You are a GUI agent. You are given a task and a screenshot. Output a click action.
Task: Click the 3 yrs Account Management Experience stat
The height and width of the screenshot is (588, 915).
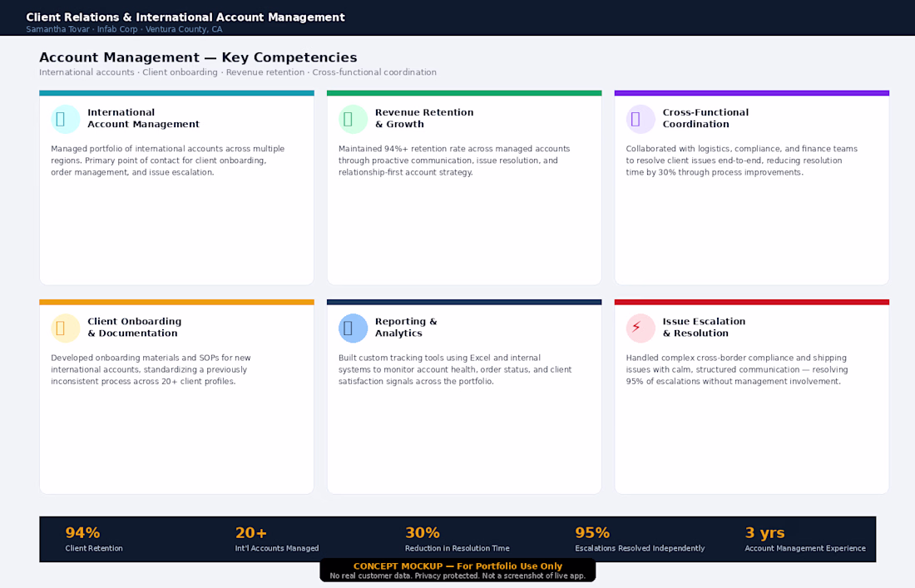coord(805,539)
